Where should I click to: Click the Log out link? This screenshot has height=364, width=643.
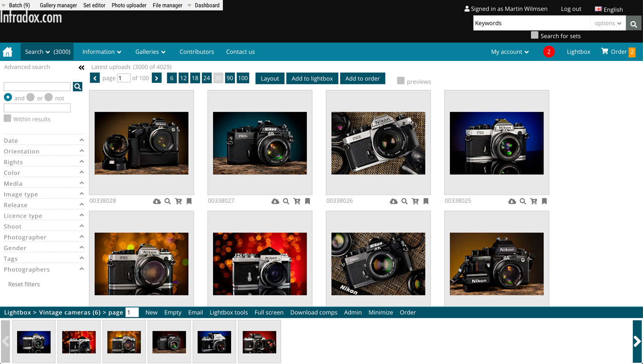(571, 9)
